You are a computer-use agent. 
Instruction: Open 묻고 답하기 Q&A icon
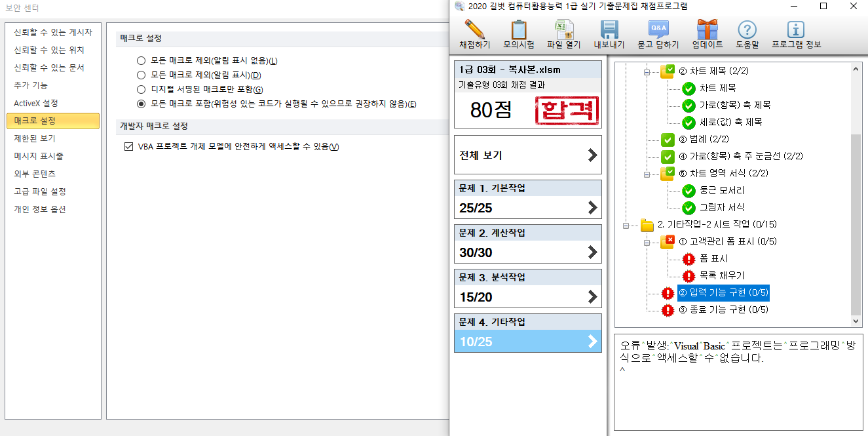point(658,30)
